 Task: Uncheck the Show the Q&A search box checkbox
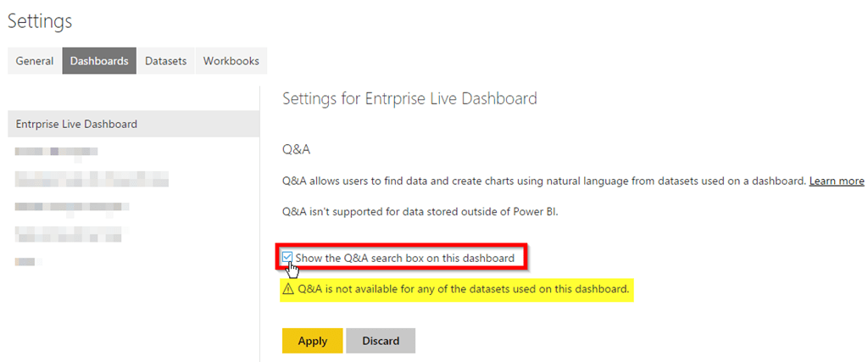pos(288,257)
